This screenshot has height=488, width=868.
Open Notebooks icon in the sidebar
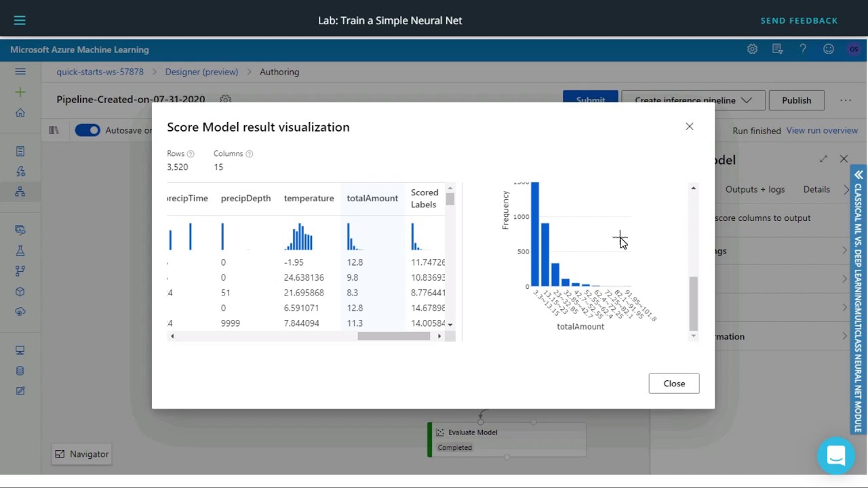20,151
